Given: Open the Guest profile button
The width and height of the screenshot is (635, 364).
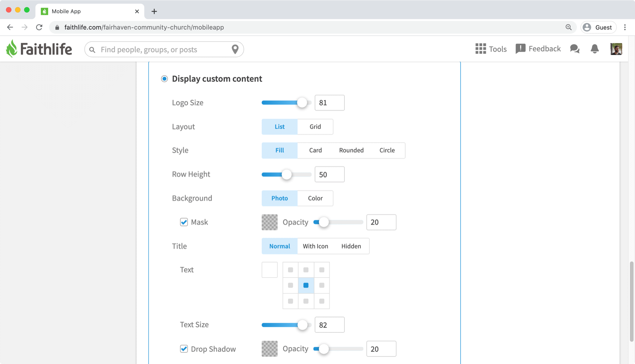Looking at the screenshot, I should coord(598,27).
